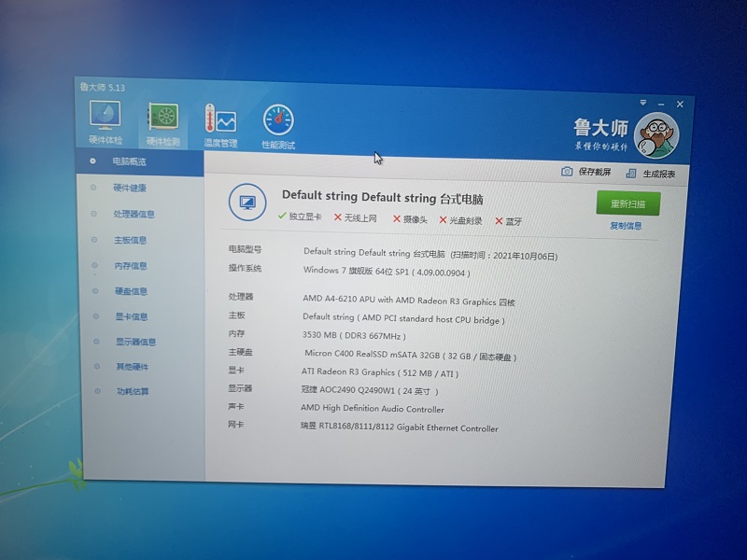Image resolution: width=747 pixels, height=560 pixels.
Task: Click the report icon beside 生成报表
Action: (x=631, y=174)
